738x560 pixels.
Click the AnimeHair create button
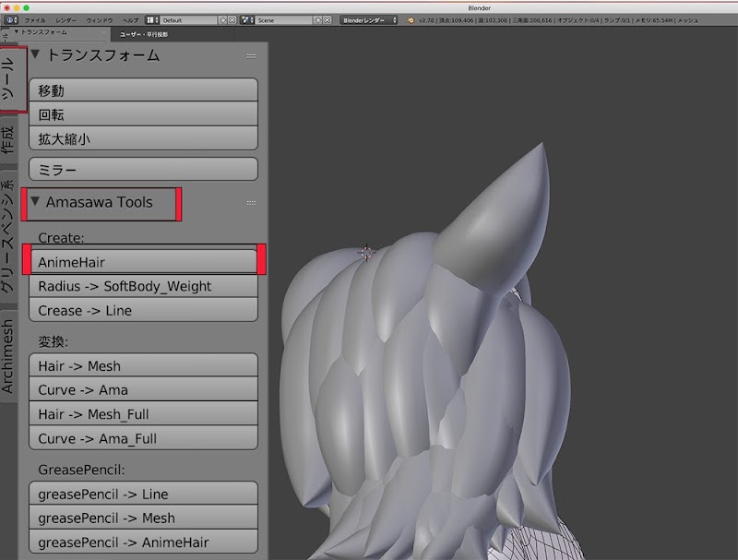click(144, 262)
